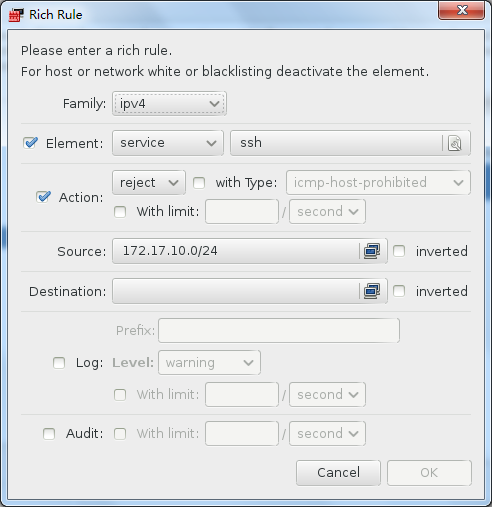Toggle Destination inverted checkbox
Screen dimensions: 492x507
(399, 291)
